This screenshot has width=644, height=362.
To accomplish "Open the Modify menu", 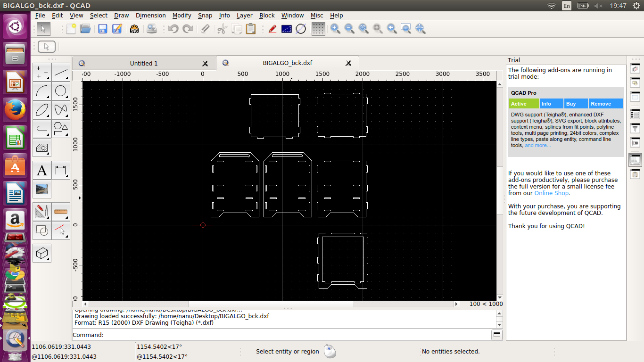I will 182,15.
